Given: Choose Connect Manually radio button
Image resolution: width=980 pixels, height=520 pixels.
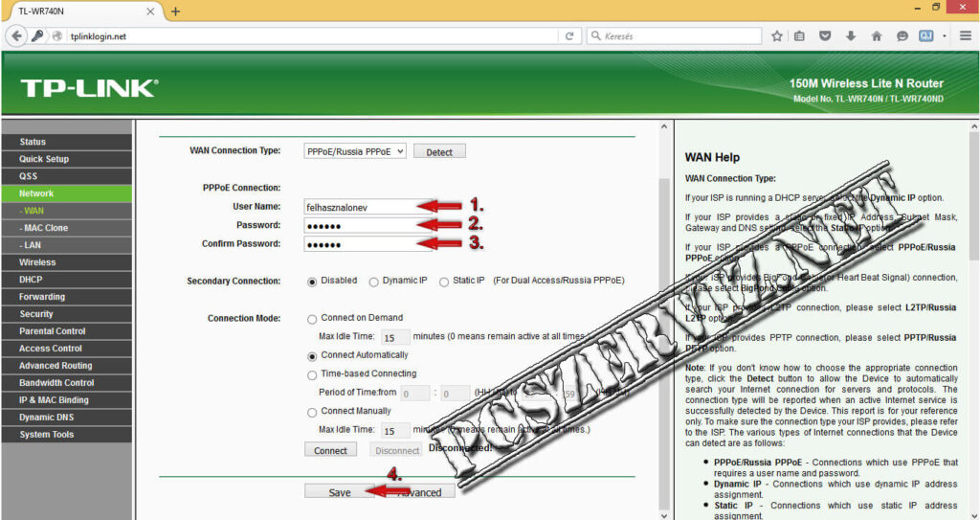Looking at the screenshot, I should point(312,413).
